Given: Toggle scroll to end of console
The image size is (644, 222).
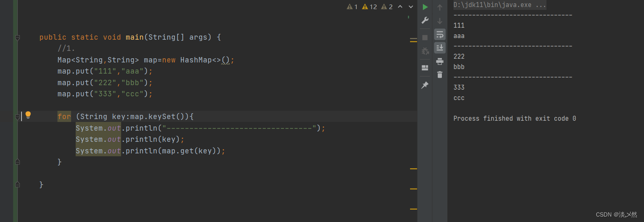Looking at the screenshot, I should [x=440, y=48].
